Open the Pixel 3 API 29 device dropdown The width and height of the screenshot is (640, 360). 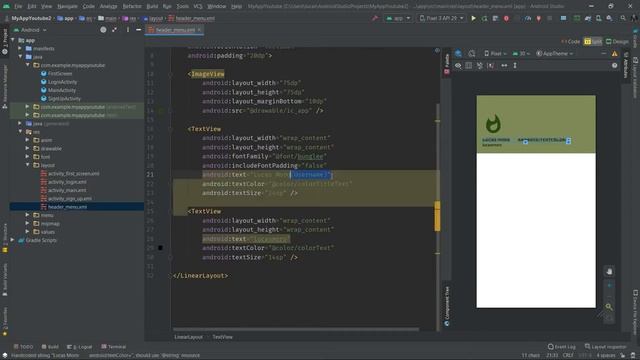442,18
